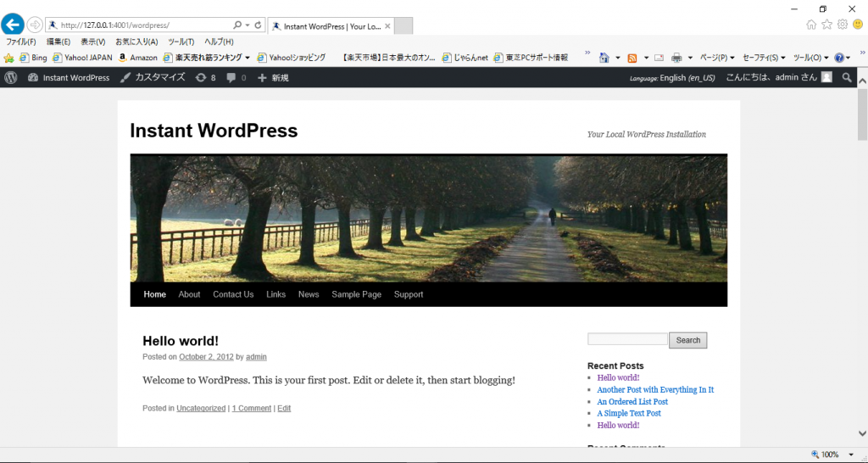Click the RSS feeds icon in command bar

point(632,58)
